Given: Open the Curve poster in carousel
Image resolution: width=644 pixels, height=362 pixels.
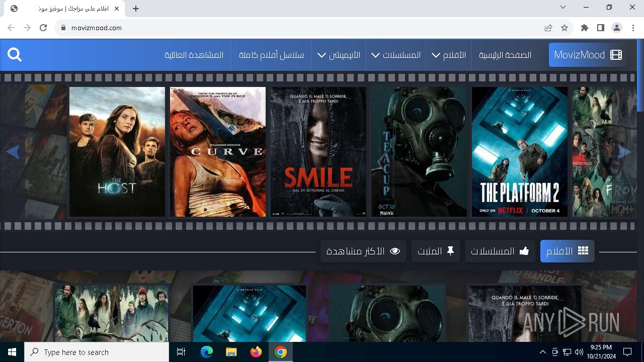Looking at the screenshot, I should tap(218, 152).
